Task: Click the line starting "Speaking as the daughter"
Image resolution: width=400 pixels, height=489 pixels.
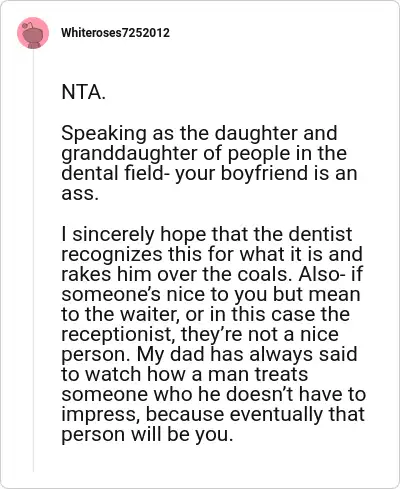Action: pyautogui.click(x=199, y=134)
